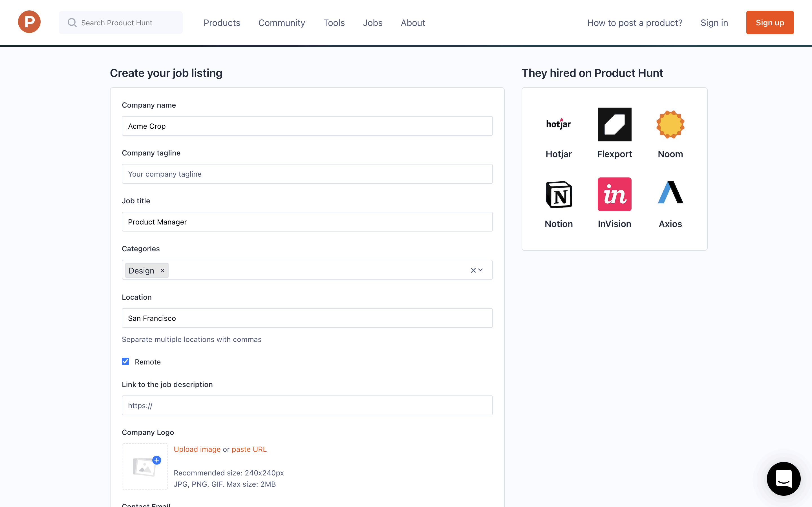The image size is (812, 507).
Task: Click the Sign up button
Action: coord(770,23)
